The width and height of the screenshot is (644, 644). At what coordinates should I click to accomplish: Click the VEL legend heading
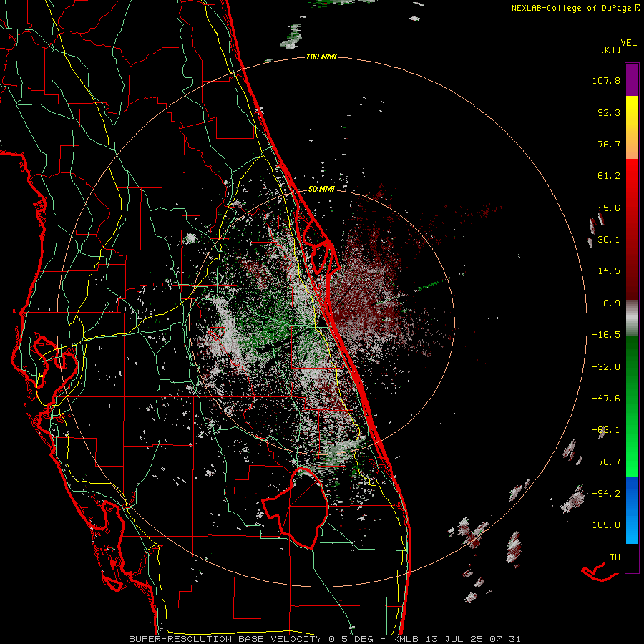628,43
